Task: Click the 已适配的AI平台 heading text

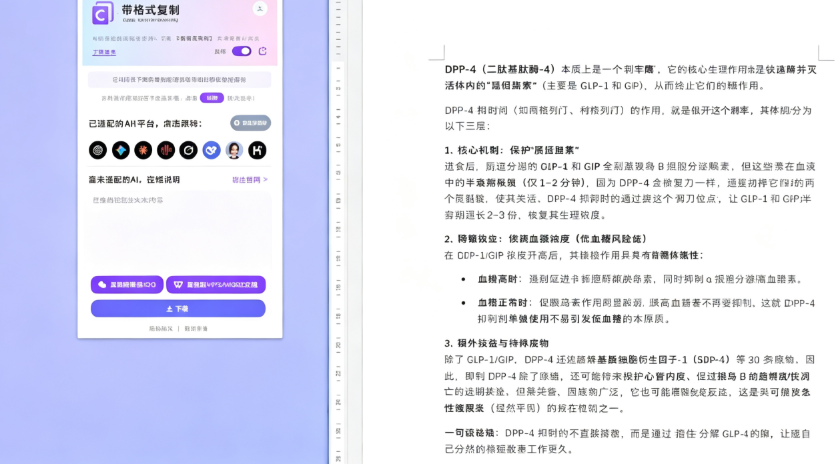Action: point(145,124)
